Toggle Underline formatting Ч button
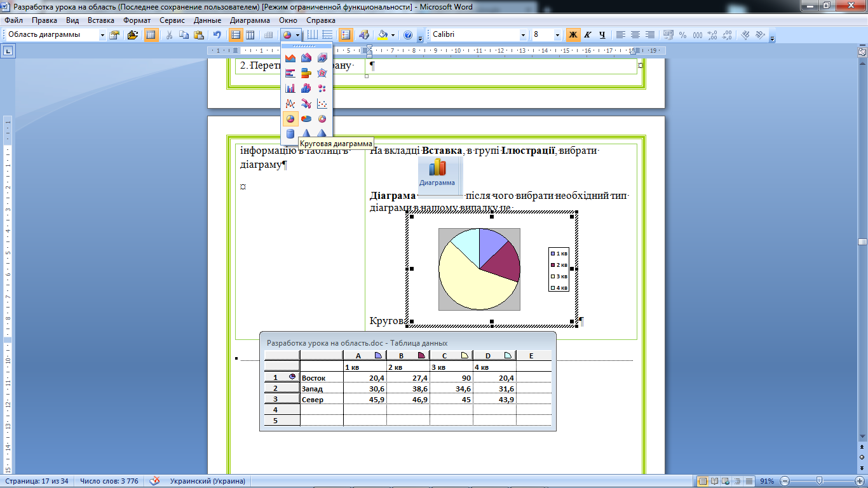 point(602,35)
